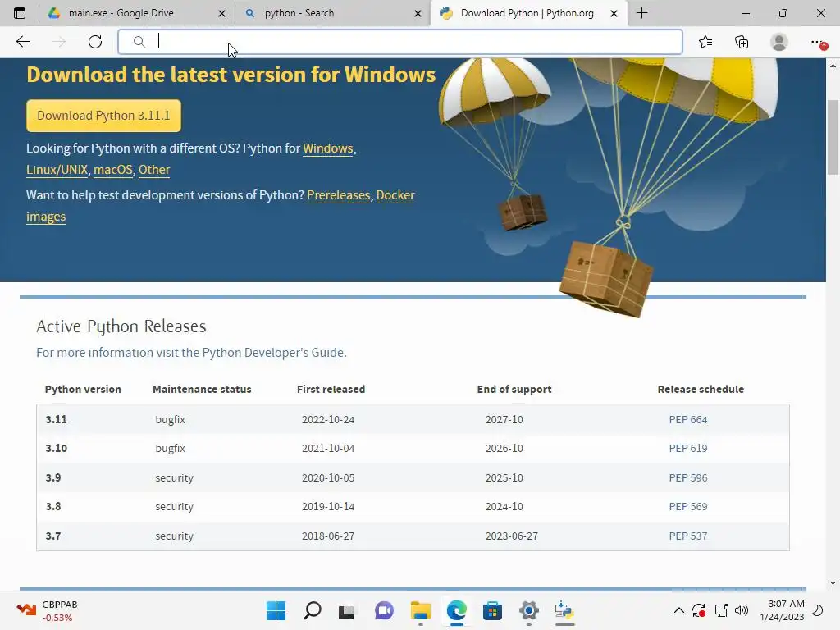Open PEP 664 release schedule link
The image size is (840, 630).
tap(688, 419)
